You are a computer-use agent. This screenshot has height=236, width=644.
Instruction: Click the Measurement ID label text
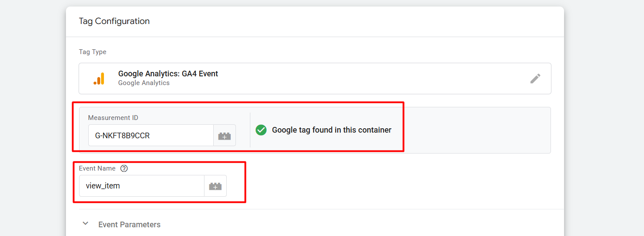[113, 118]
